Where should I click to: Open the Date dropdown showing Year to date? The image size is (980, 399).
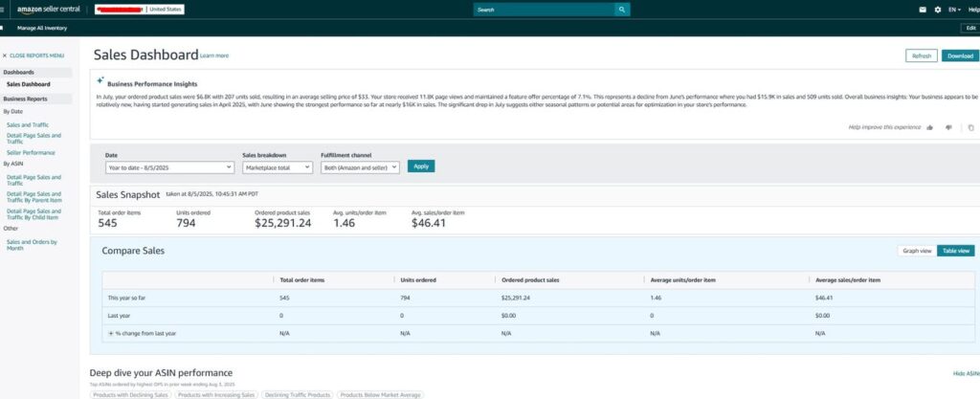pyautogui.click(x=169, y=167)
